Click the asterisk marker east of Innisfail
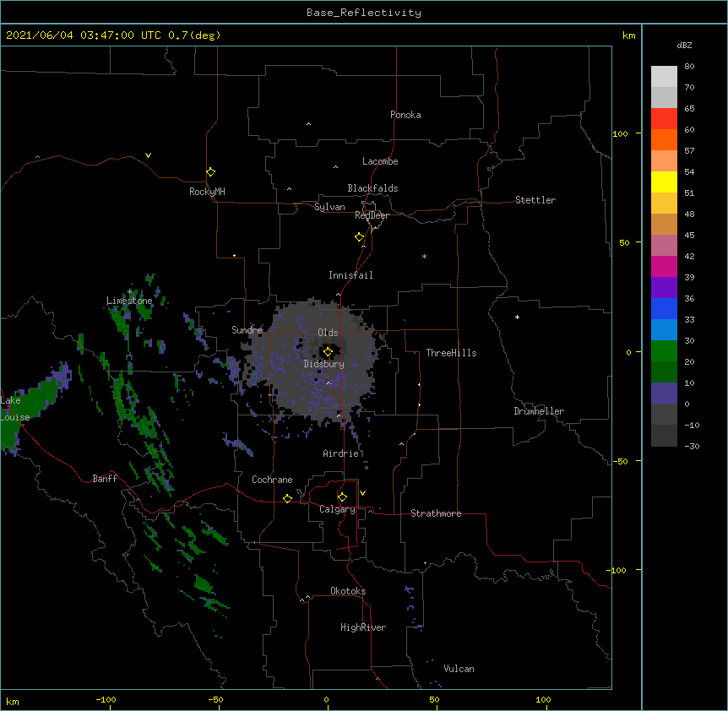Screen dimensions: 728x711 tap(424, 256)
